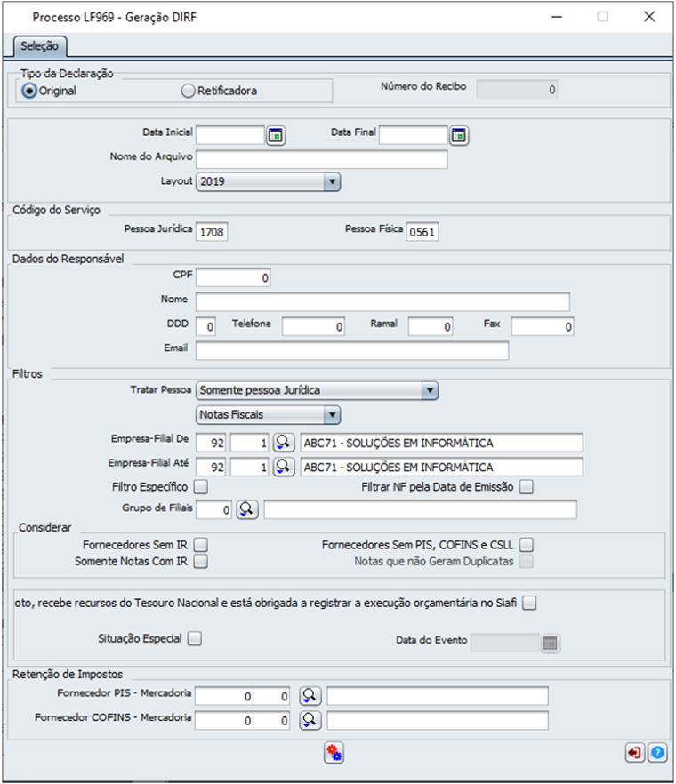Focus the Telefone field
Image resolution: width=676 pixels, height=784 pixels.
tap(313, 327)
